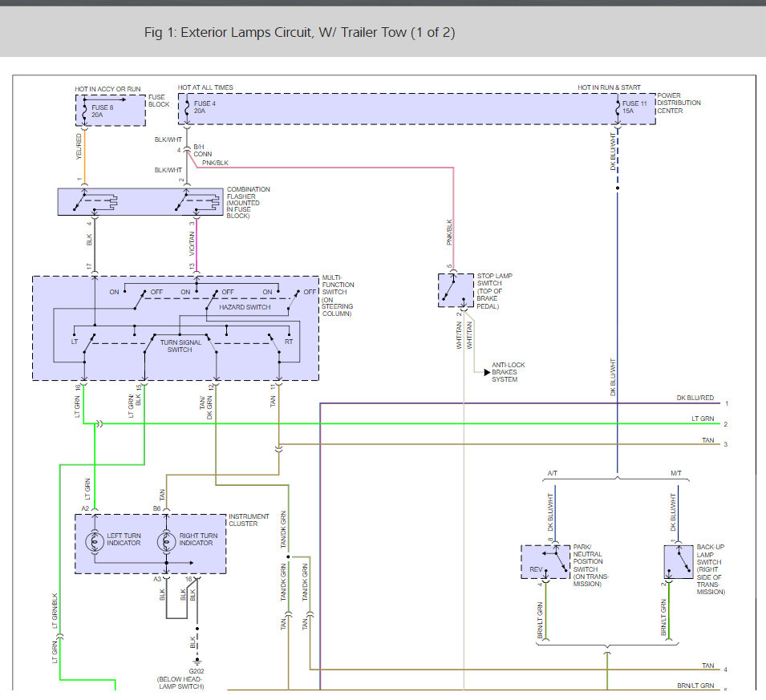The height and width of the screenshot is (700, 766).
Task: Click the stop lamp switch symbol box
Action: click(x=456, y=290)
